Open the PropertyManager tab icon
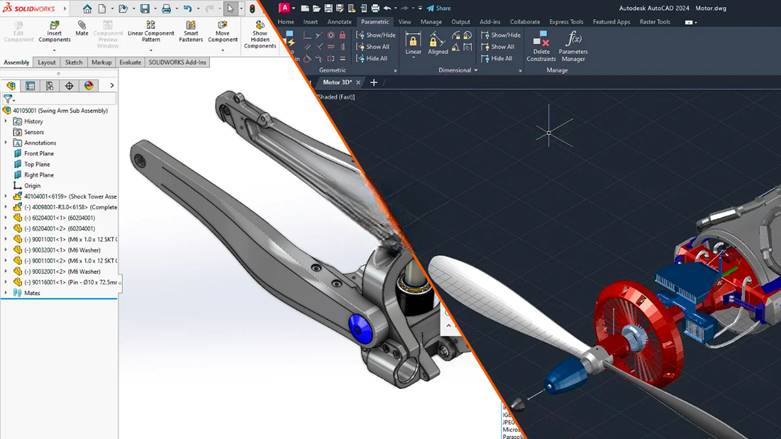 click(30, 86)
